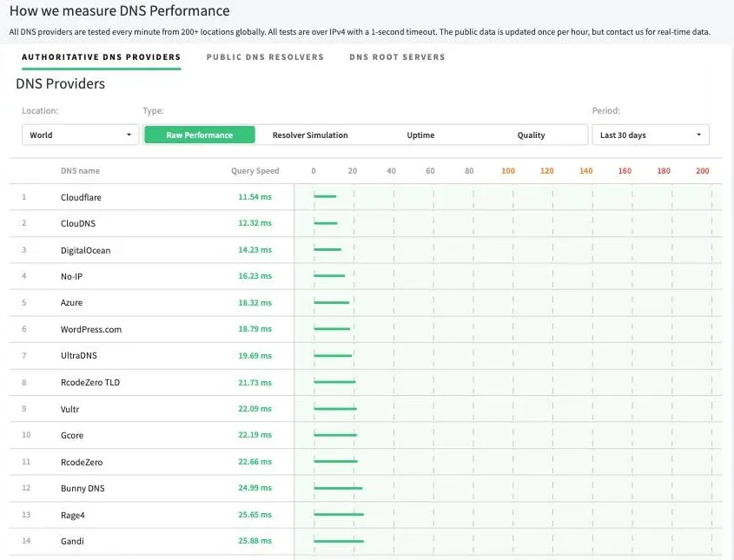Click the Vultr provider name
This screenshot has width=734, height=560.
click(69, 409)
